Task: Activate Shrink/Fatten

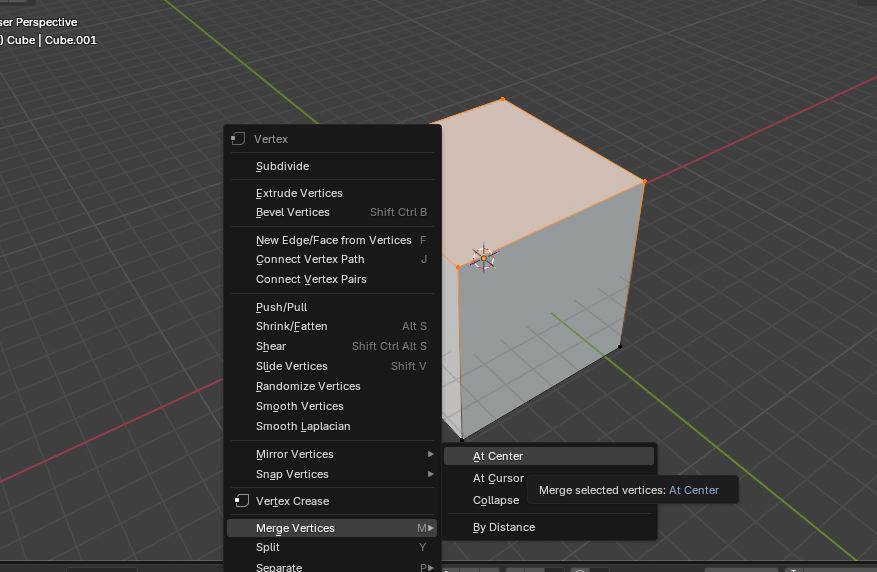Action: [291, 326]
